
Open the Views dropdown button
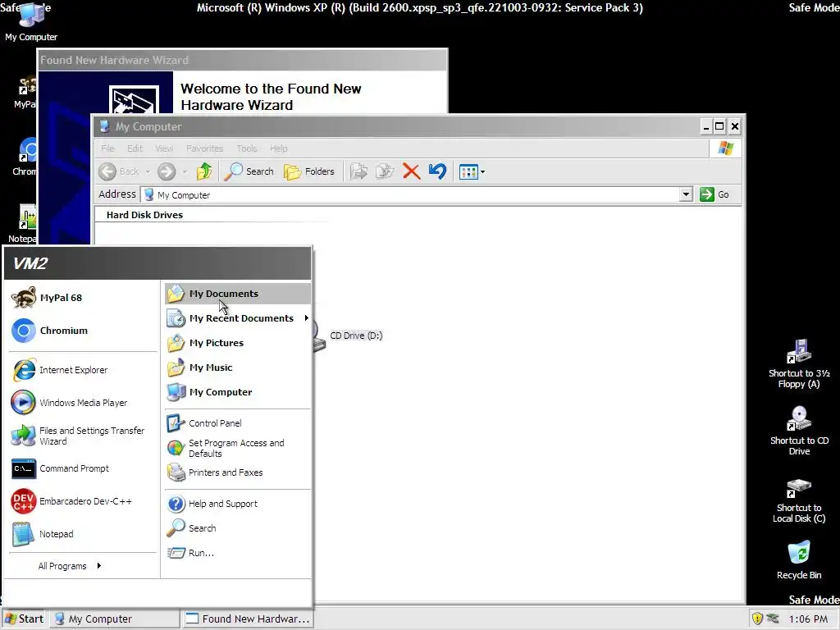(472, 172)
